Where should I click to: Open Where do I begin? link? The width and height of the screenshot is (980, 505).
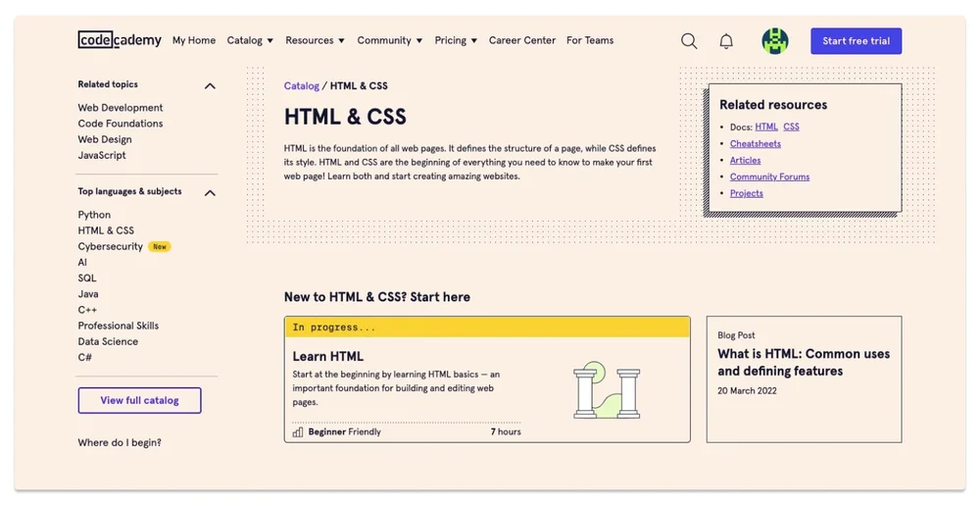(x=120, y=442)
